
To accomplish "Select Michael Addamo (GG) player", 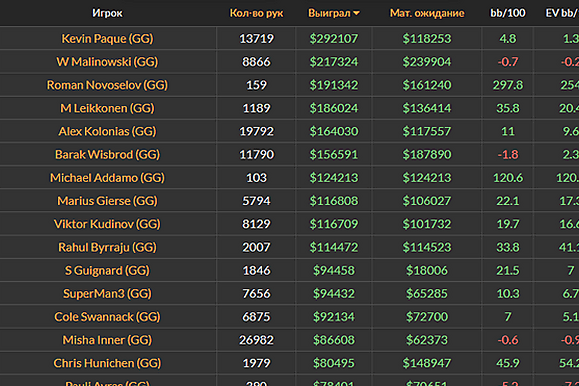I will pyautogui.click(x=107, y=178).
